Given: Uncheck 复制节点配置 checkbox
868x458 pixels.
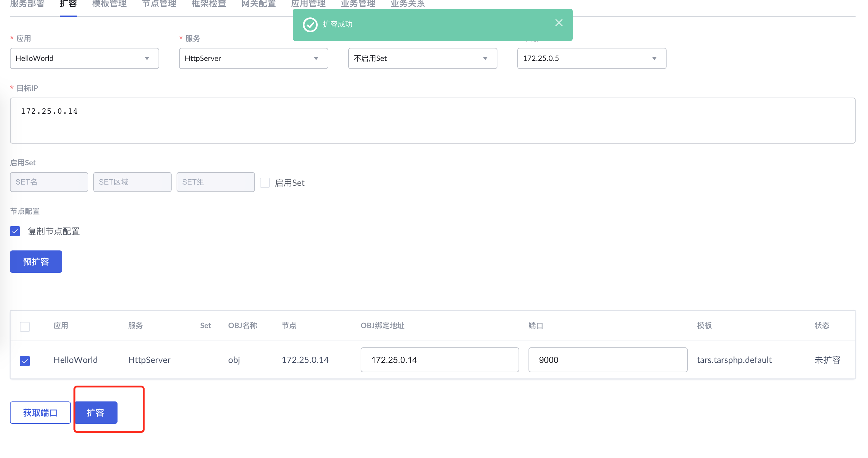Looking at the screenshot, I should tap(15, 231).
